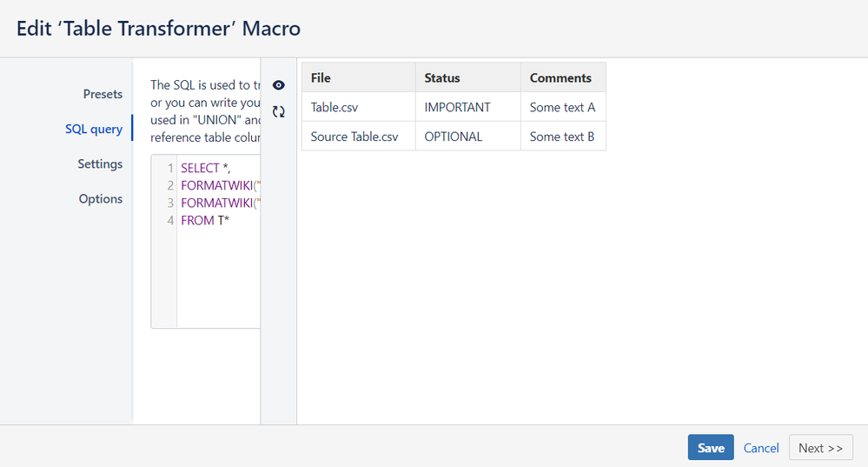Image resolution: width=868 pixels, height=467 pixels.
Task: Click the Comments column header
Action: coord(560,77)
